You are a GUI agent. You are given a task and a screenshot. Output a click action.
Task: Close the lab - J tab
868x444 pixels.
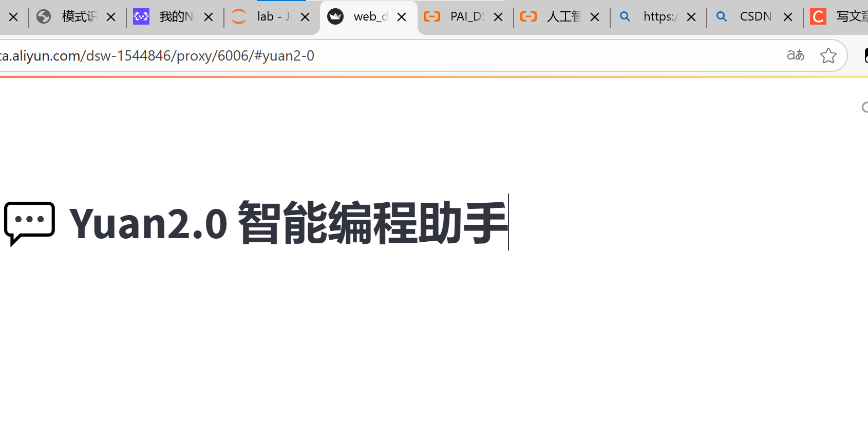[305, 17]
